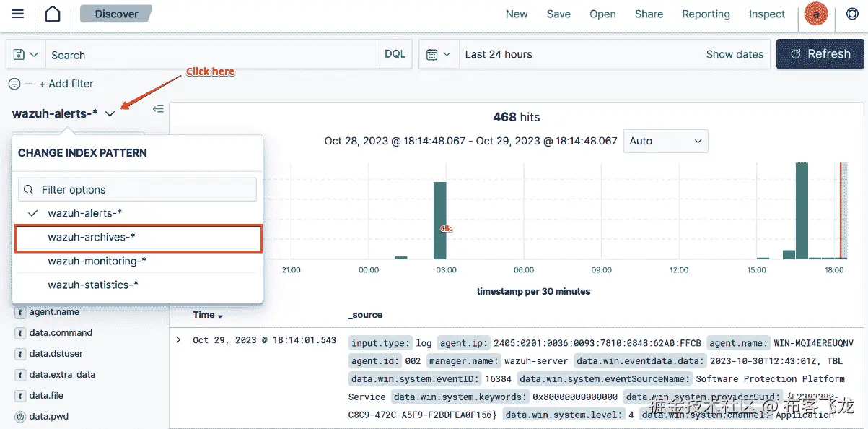Open the Auto interval dropdown

666,141
